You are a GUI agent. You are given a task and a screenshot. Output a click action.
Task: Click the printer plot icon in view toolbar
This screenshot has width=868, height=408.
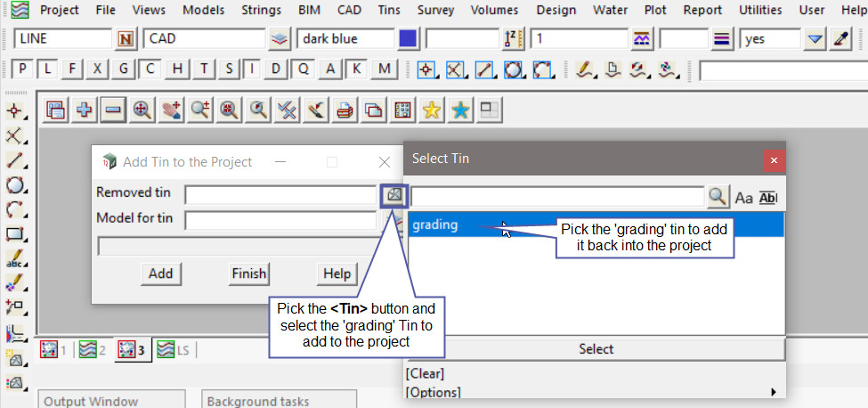(345, 110)
